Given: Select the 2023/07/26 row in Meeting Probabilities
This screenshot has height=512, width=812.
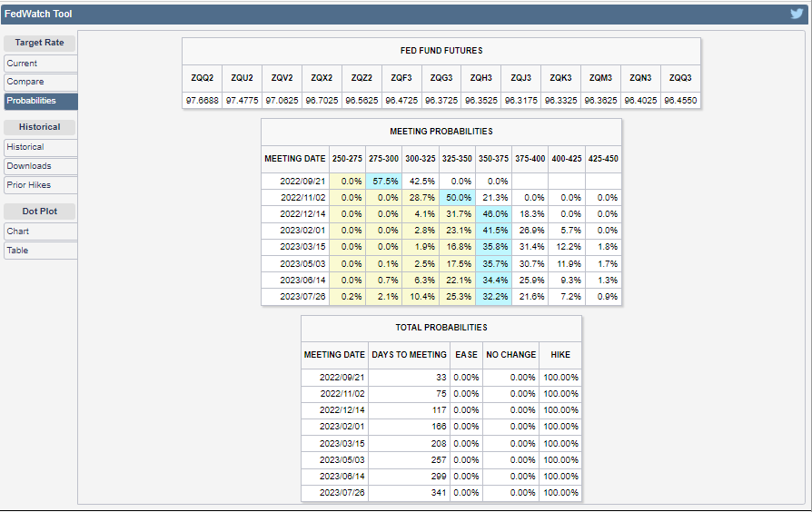Looking at the screenshot, I should tap(294, 297).
